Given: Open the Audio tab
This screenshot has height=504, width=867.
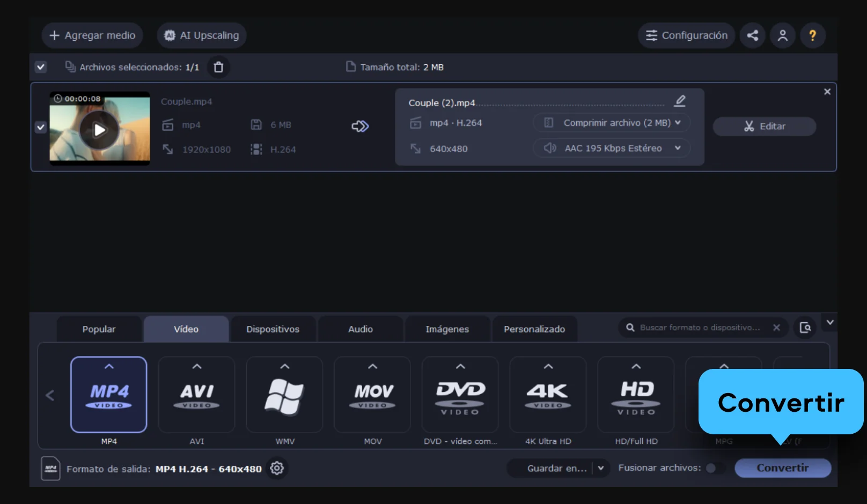Looking at the screenshot, I should tap(360, 329).
